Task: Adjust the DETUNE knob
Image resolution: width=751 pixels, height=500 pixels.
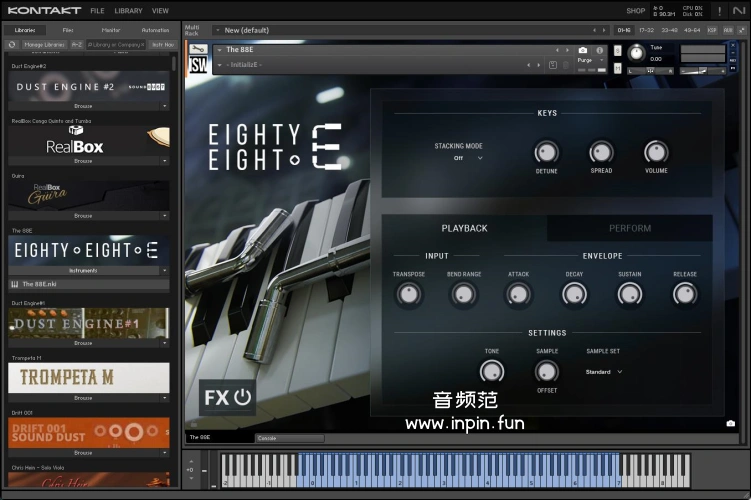Action: click(x=546, y=153)
